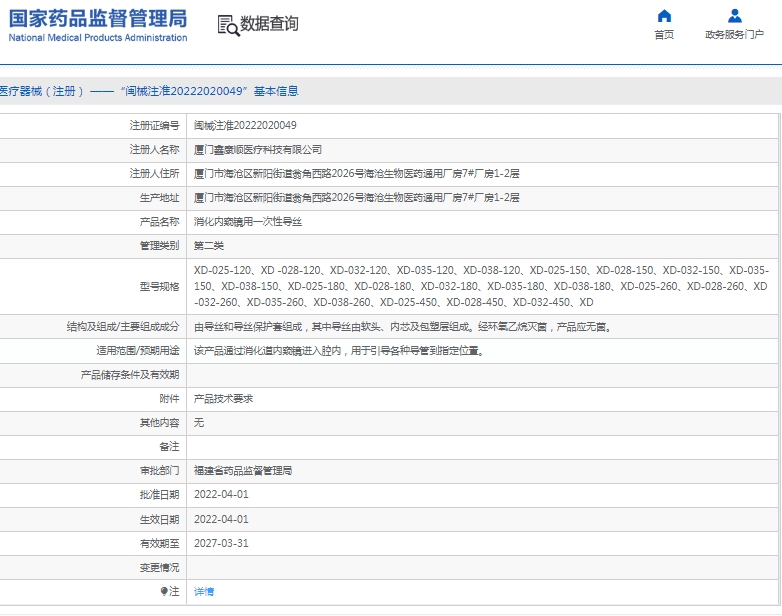The image size is (782, 616).
Task: Click the 生效日期 row label
Action: (x=160, y=519)
